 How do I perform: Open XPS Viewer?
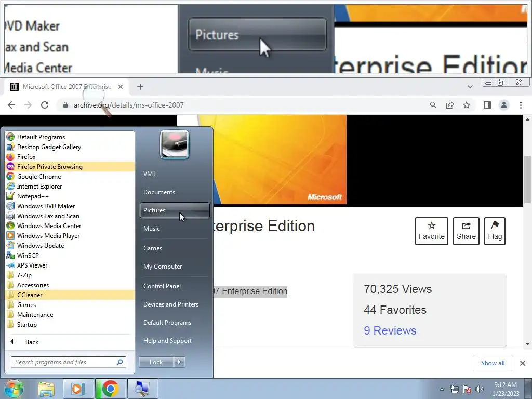(x=70, y=265)
